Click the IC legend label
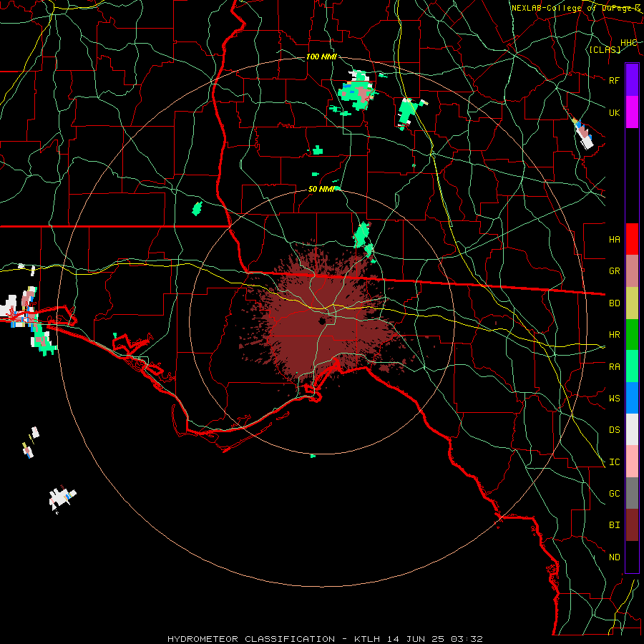644x644 pixels. click(x=615, y=462)
